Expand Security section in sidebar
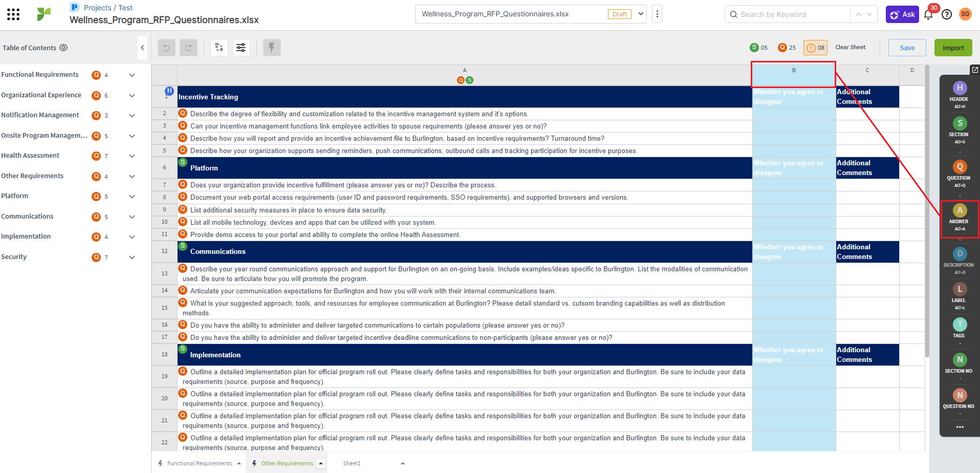 point(132,257)
